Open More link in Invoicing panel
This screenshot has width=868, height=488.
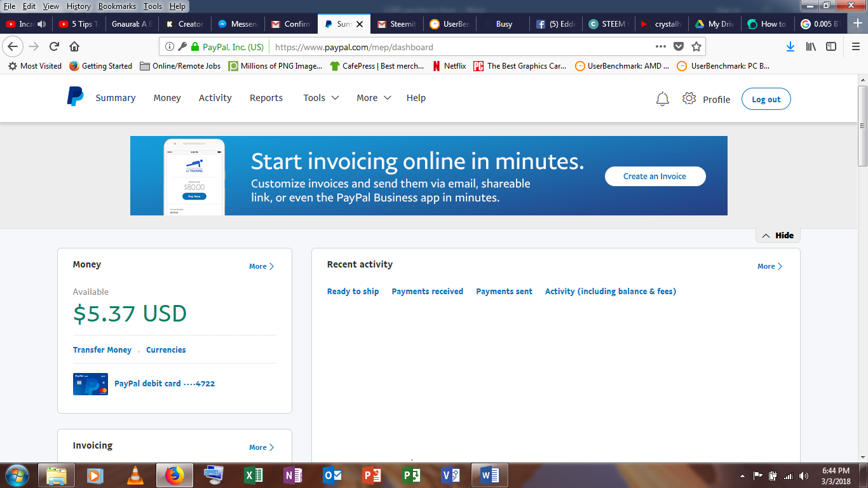(261, 447)
